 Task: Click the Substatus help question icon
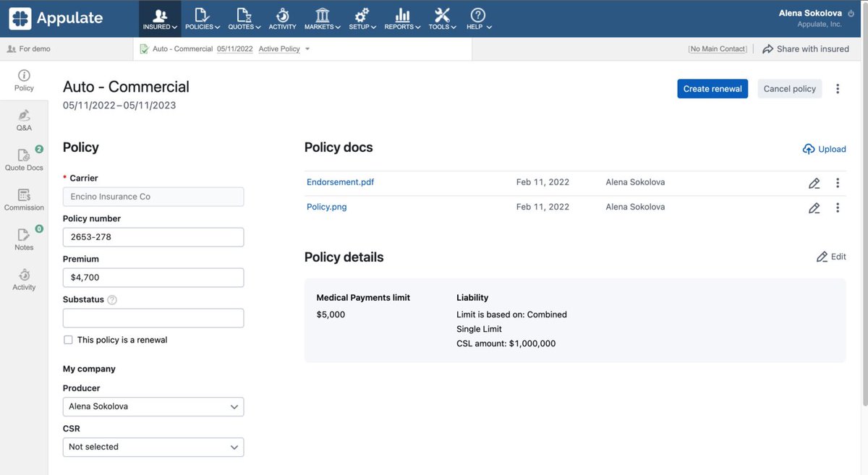click(112, 300)
